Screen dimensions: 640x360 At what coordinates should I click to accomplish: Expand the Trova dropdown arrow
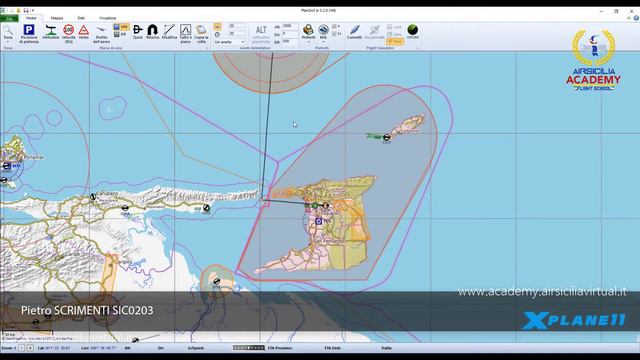coord(8,42)
